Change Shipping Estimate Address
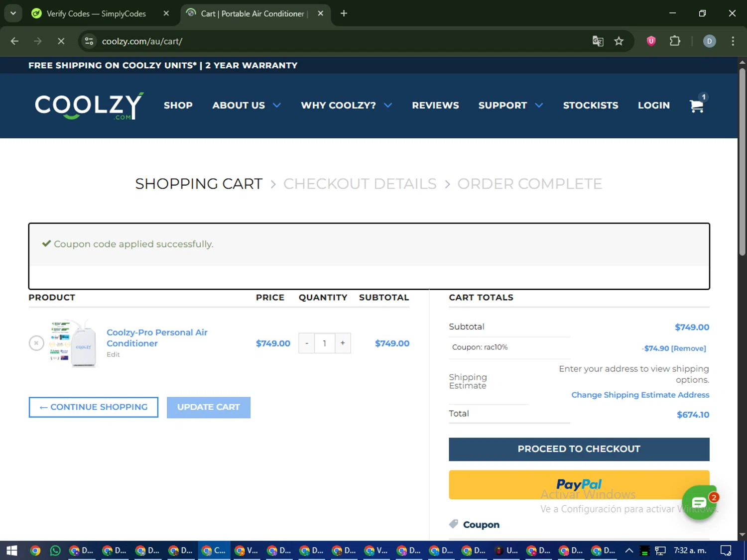The width and height of the screenshot is (747, 560). point(640,395)
